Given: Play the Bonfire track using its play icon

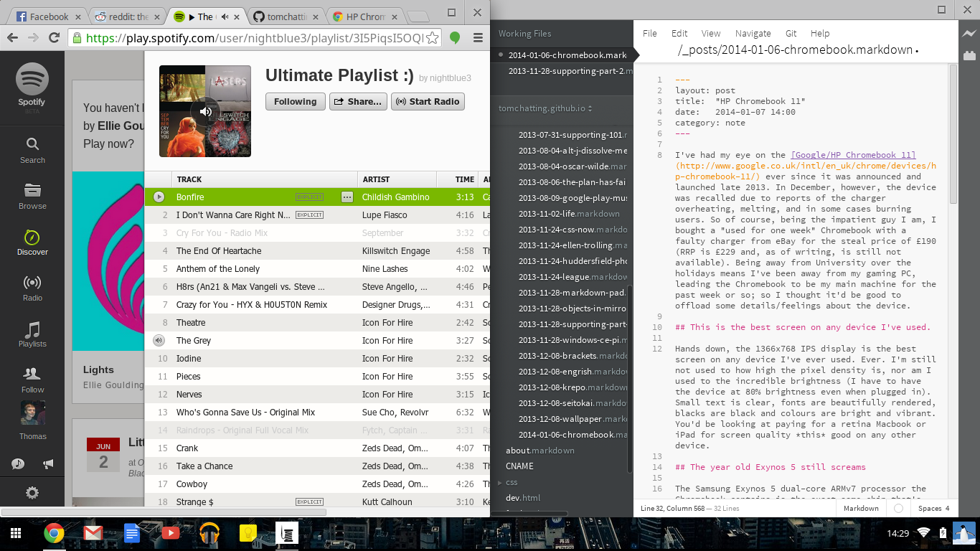Looking at the screenshot, I should [x=159, y=197].
